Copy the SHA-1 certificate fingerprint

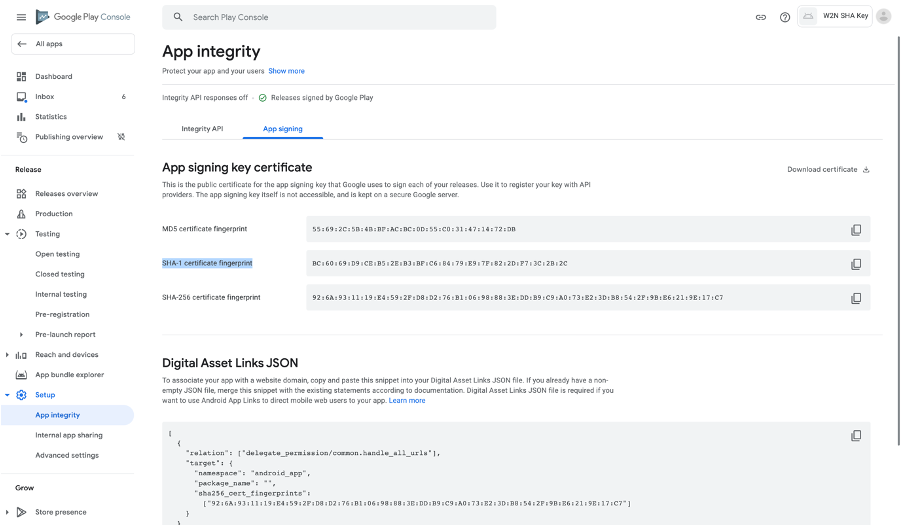855,264
